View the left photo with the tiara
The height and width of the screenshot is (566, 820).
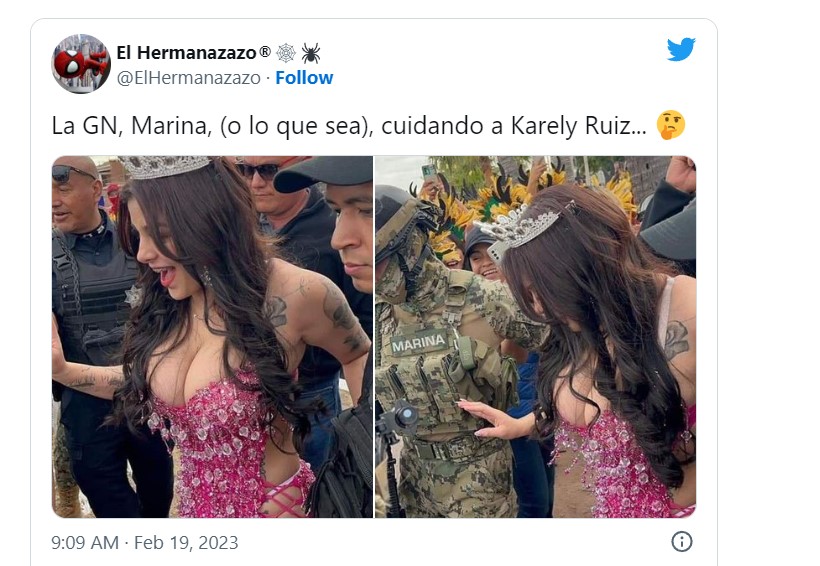(x=212, y=337)
